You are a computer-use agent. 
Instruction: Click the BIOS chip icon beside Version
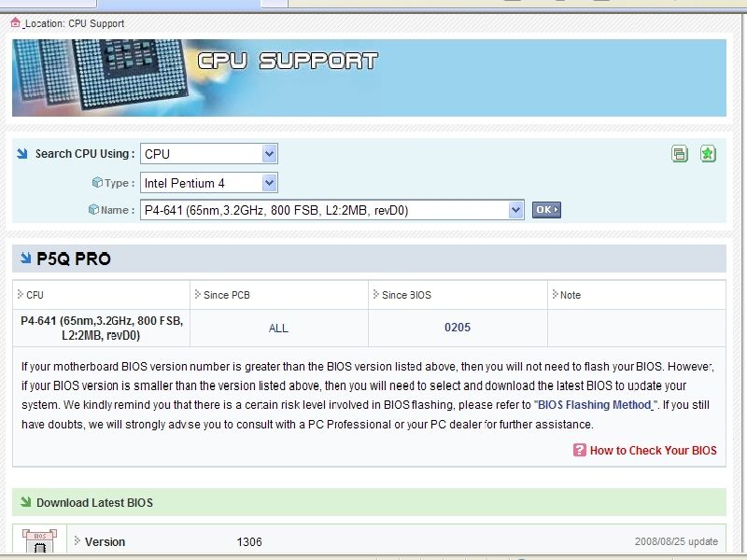39,541
